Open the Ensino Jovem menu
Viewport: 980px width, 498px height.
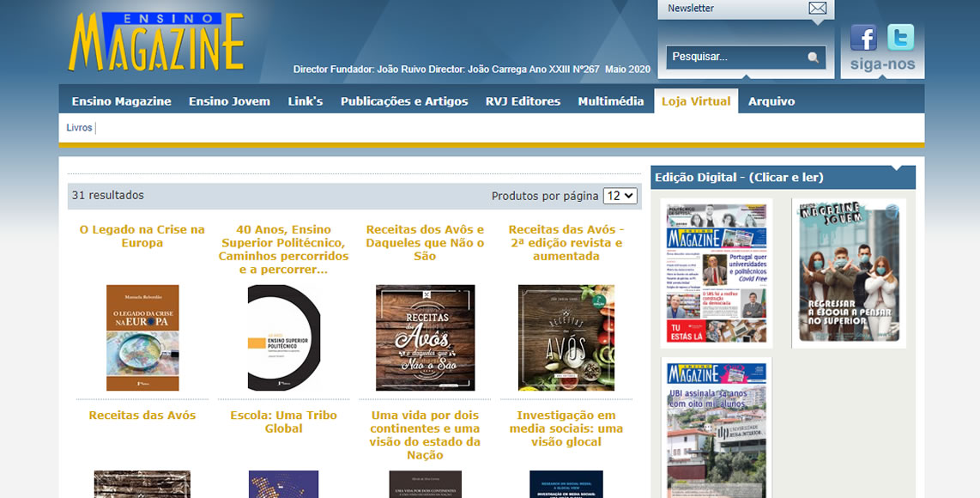229,101
